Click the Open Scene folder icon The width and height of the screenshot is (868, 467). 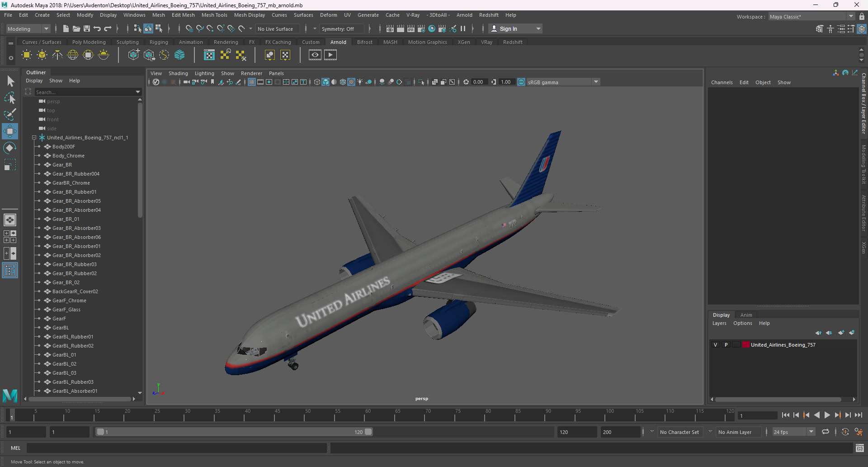point(76,29)
